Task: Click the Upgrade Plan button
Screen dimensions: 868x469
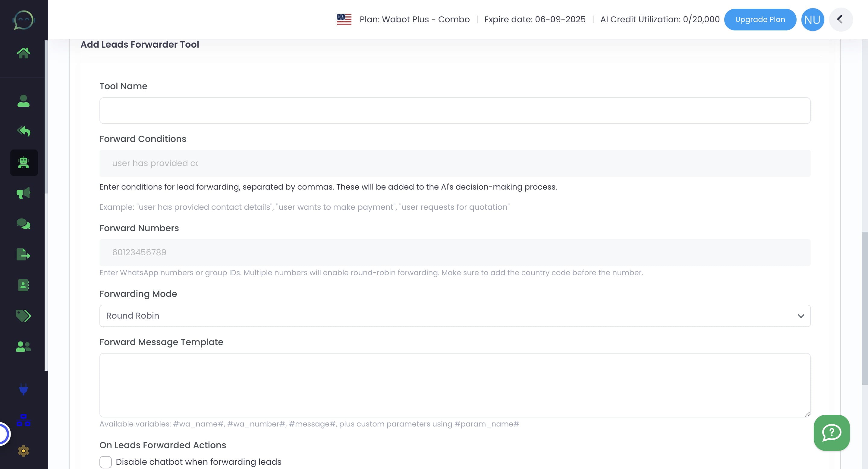Action: [x=760, y=20]
